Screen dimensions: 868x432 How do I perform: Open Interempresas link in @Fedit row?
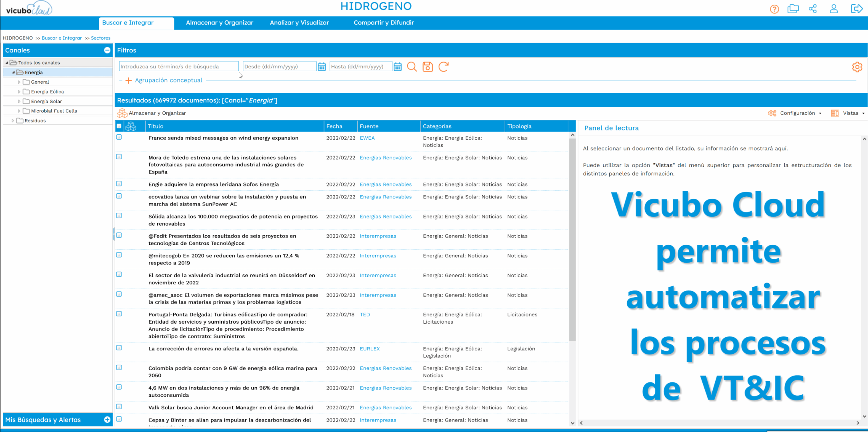click(x=378, y=236)
